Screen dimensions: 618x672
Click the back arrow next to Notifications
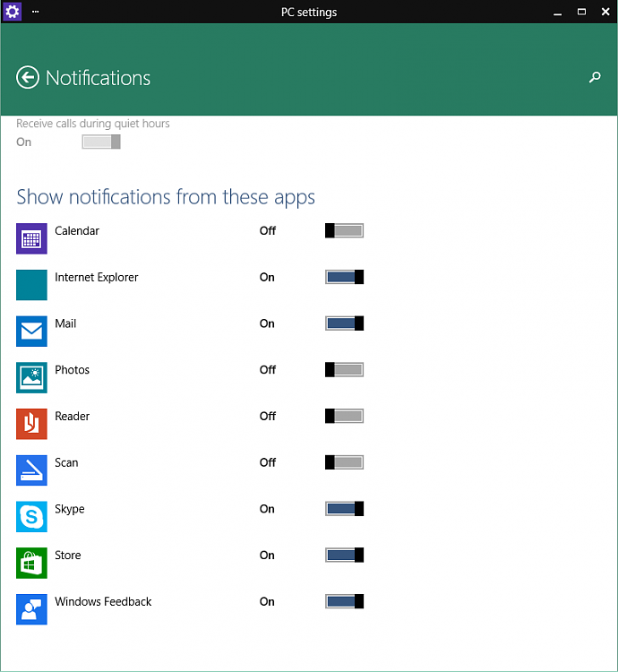pos(28,78)
